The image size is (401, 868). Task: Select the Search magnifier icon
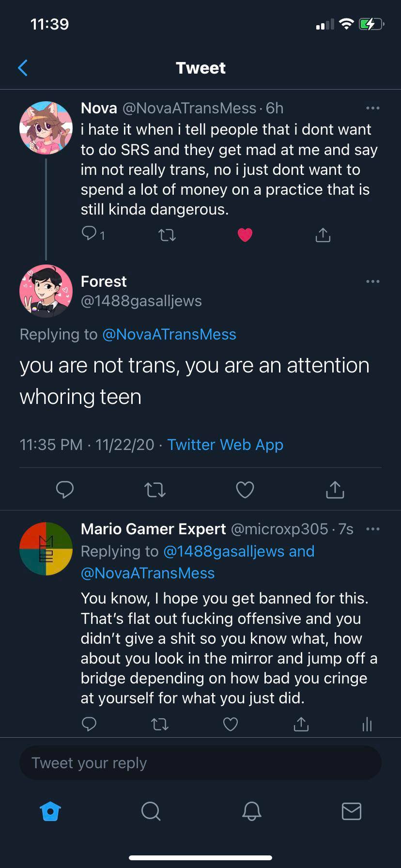[x=150, y=812]
